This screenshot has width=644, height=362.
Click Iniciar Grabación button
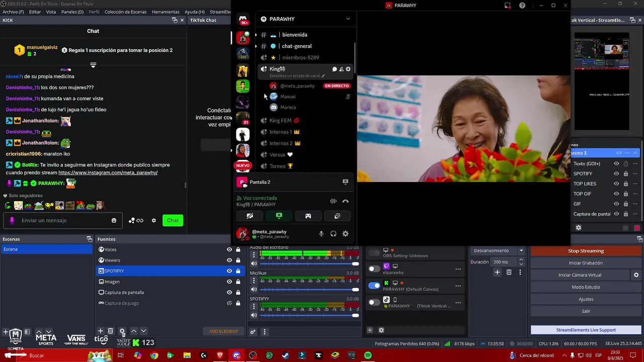coord(586,263)
